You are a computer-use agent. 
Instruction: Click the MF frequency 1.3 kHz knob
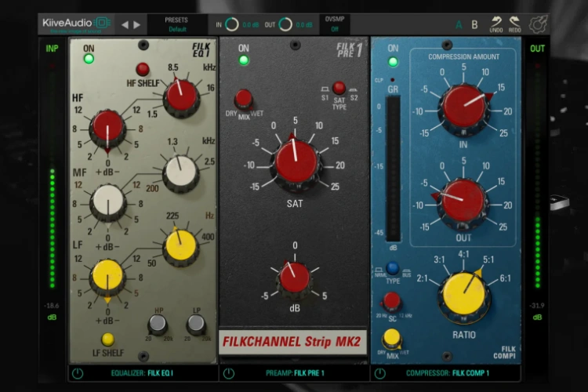coord(181,173)
